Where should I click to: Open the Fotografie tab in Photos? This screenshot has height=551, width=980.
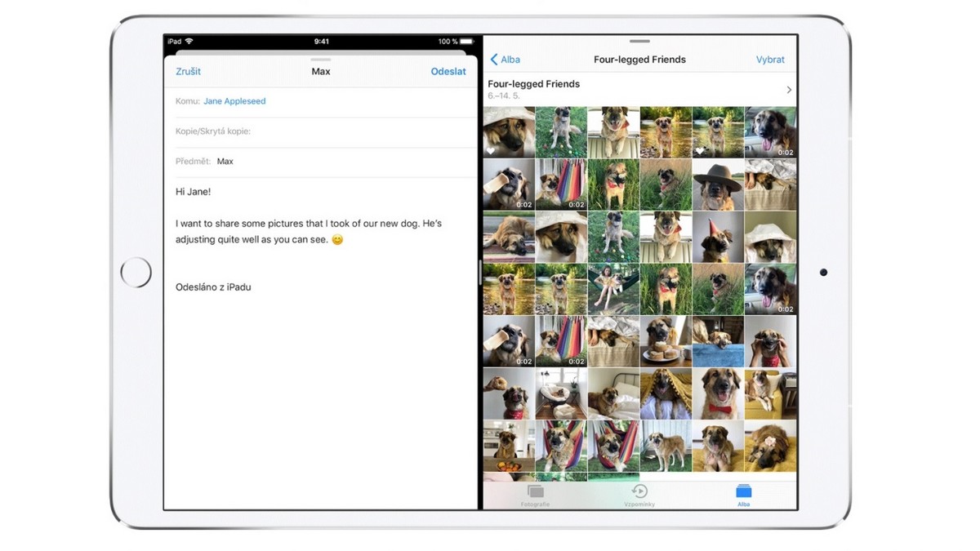(535, 495)
